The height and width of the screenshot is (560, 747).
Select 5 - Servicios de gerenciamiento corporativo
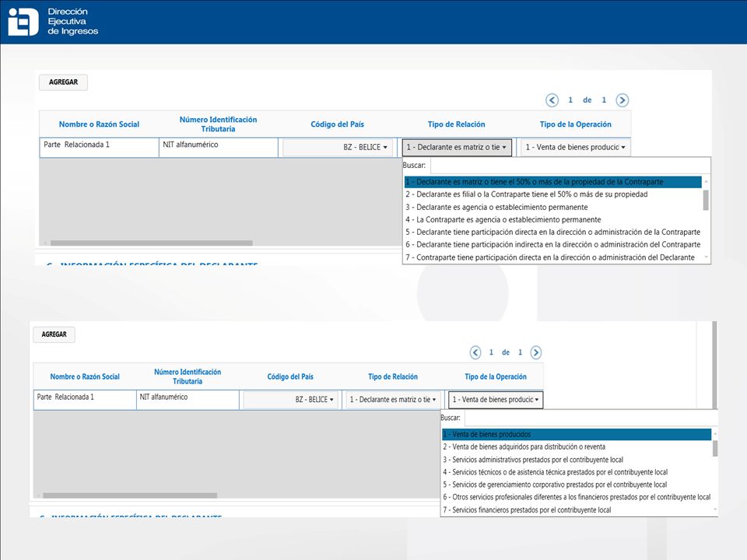(x=577, y=485)
